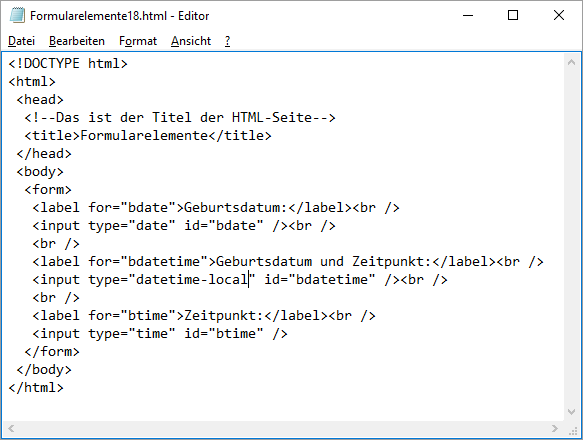
Task: Click the window title text Formularelemente18.html
Action: pos(99,16)
